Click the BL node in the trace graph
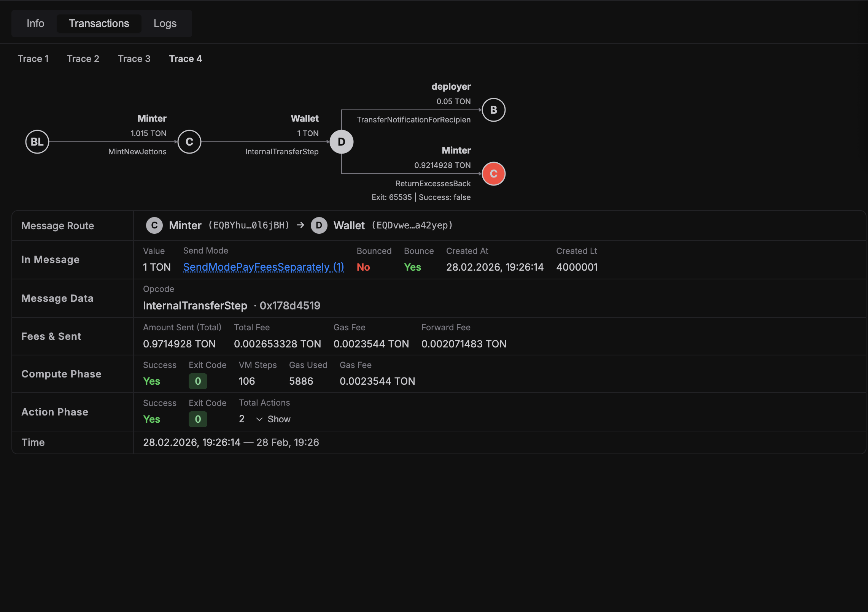The height and width of the screenshot is (612, 868). point(37,142)
